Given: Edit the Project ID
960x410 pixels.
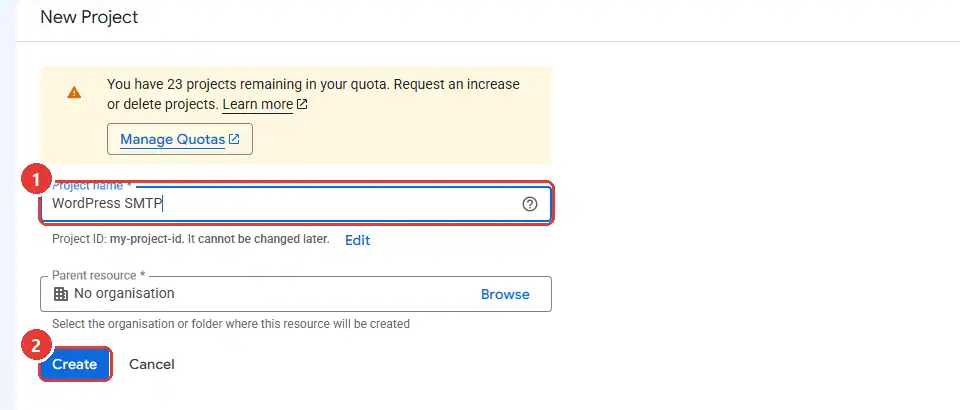Looking at the screenshot, I should coord(358,240).
